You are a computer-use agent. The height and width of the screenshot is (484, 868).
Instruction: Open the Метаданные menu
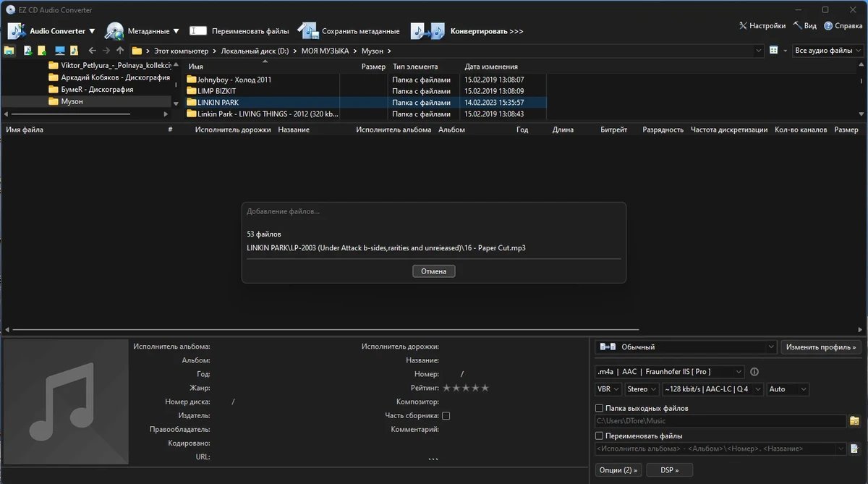point(142,31)
